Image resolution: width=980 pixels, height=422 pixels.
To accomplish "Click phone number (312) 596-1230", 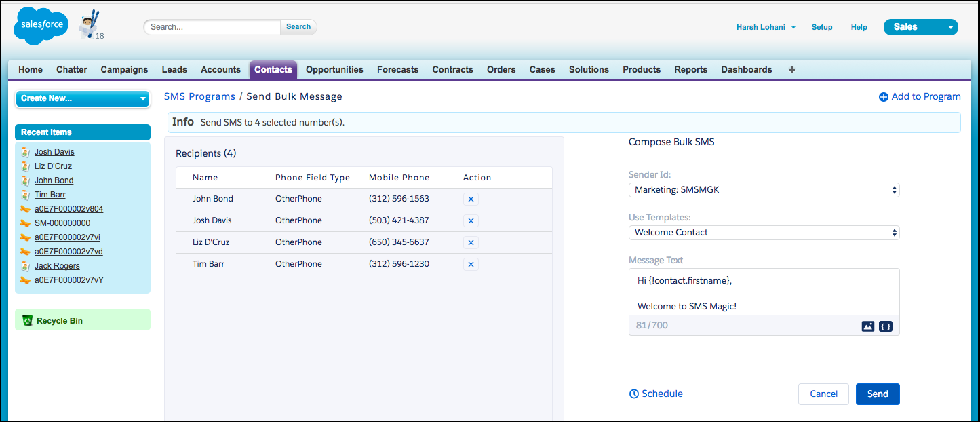I will click(x=399, y=264).
